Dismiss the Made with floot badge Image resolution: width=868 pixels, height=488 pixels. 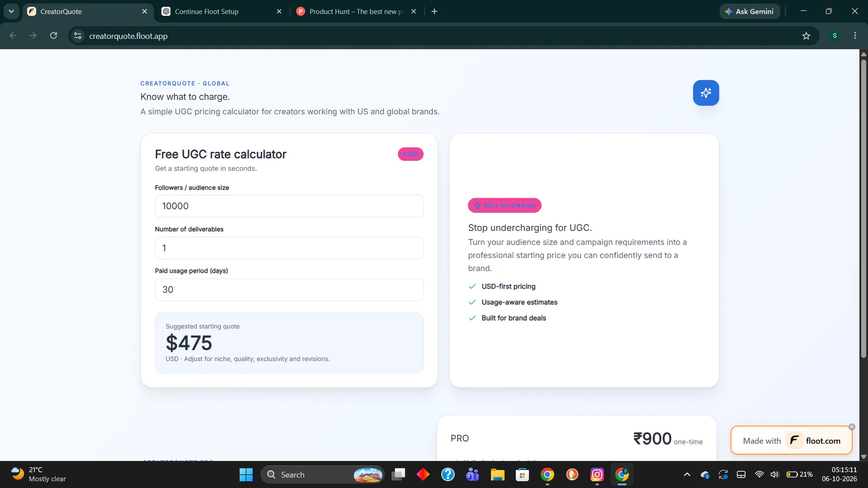tap(852, 427)
